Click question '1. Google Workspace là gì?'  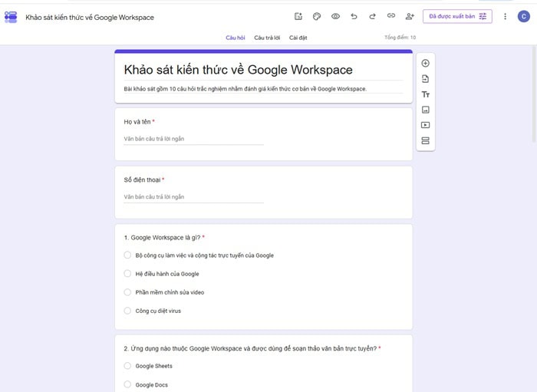162,238
